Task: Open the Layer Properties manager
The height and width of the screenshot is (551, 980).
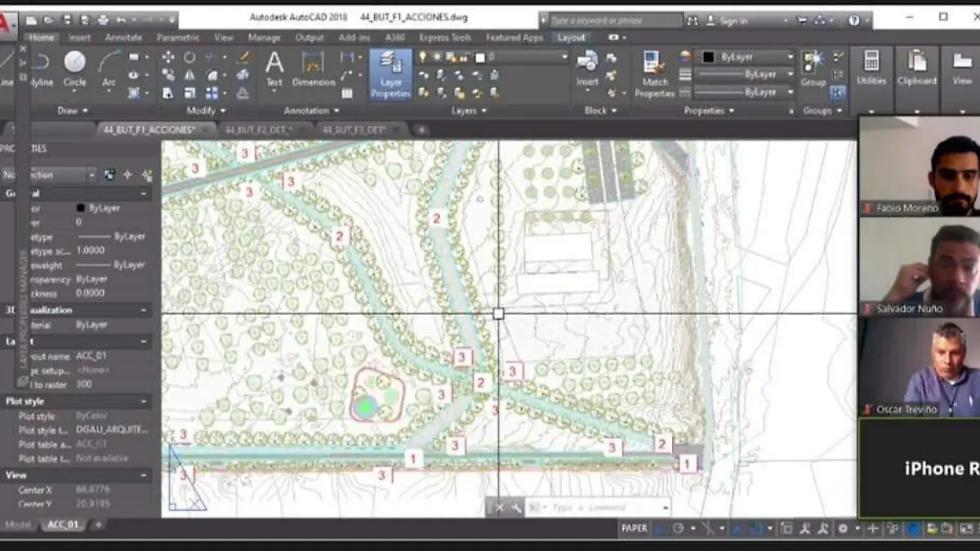Action: pos(390,73)
